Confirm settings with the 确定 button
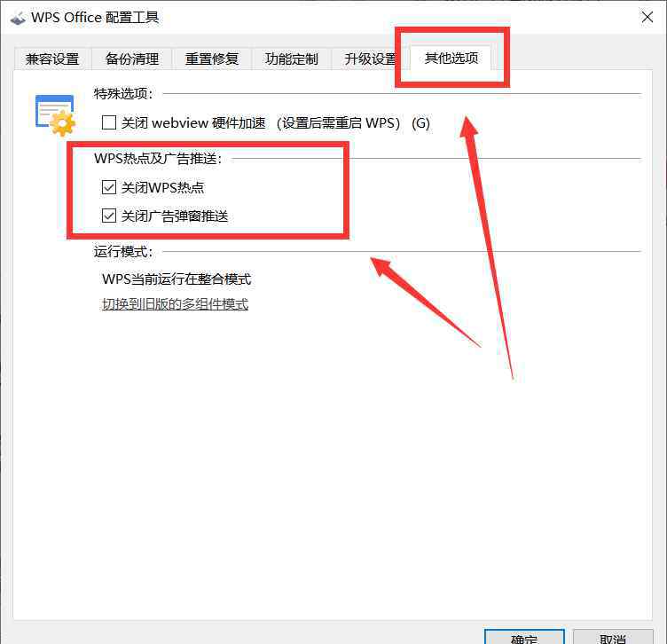 524,636
